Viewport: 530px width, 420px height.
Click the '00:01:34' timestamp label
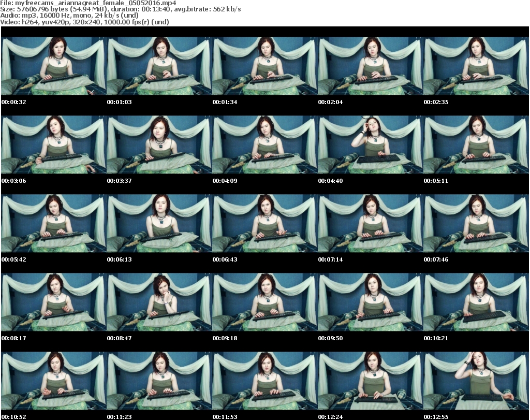[225, 102]
